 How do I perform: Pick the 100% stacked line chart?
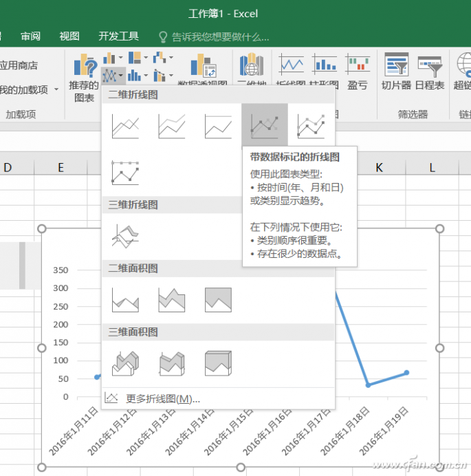pyautogui.click(x=218, y=125)
